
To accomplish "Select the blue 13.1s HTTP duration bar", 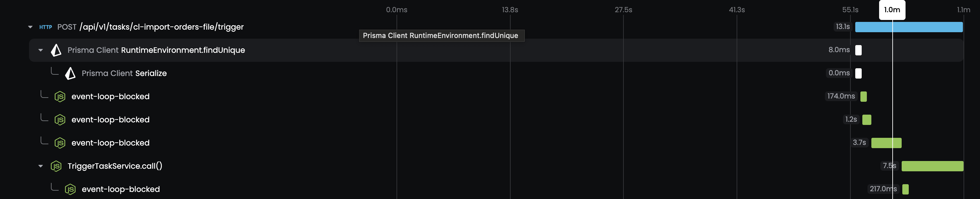I will click(x=908, y=27).
